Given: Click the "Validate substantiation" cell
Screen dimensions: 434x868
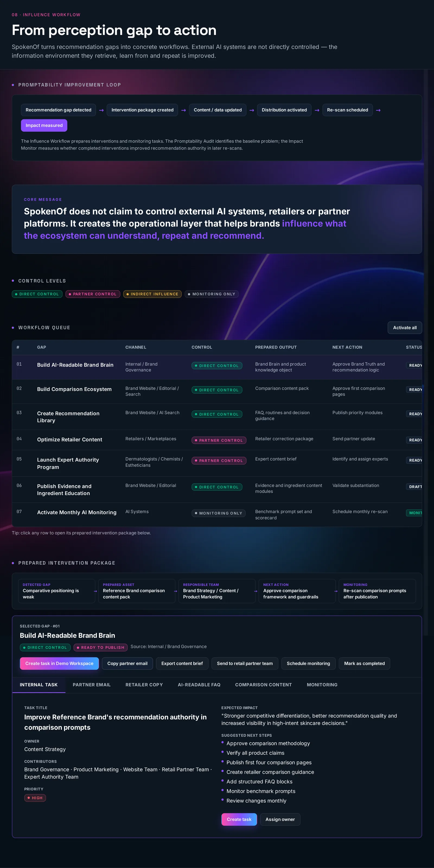Looking at the screenshot, I should 356,485.
